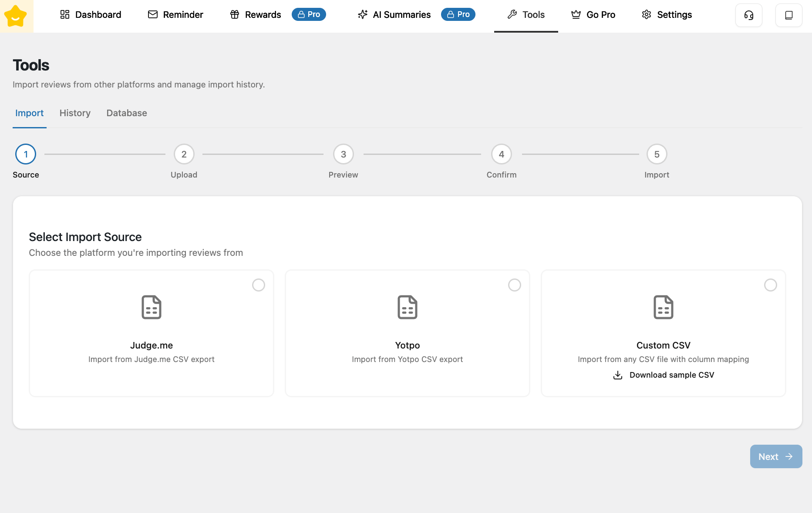Open the Dashboard menu item
The width and height of the screenshot is (812, 513).
click(91, 15)
